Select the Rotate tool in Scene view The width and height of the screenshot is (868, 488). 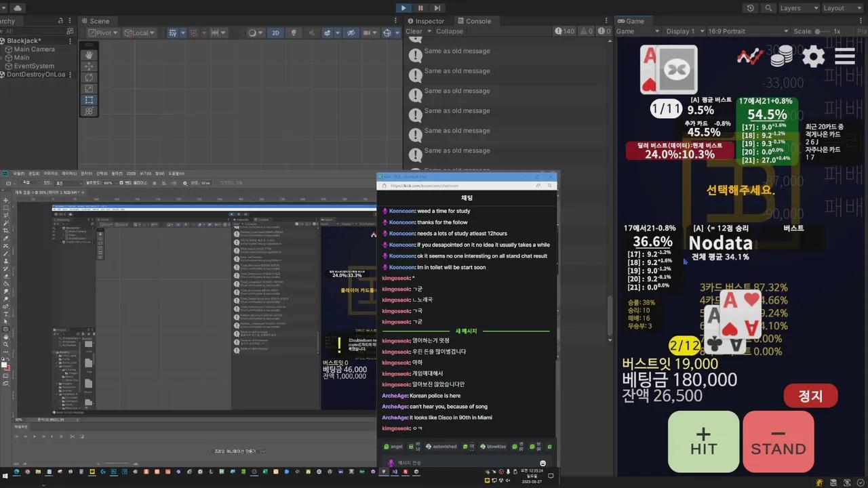coord(89,77)
